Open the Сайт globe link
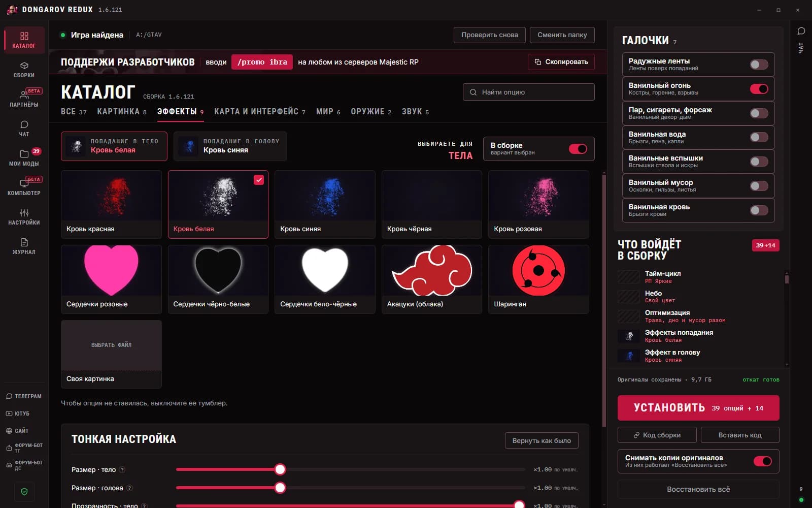Screen dimensions: 812x508 click(24, 431)
